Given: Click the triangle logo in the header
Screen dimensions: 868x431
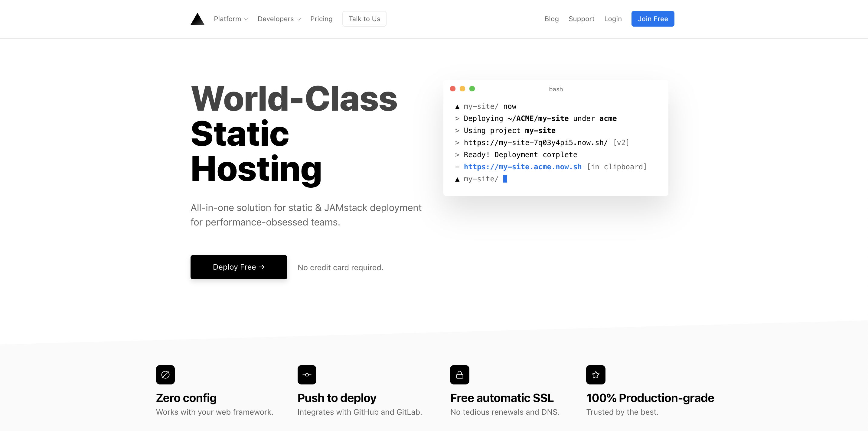Looking at the screenshot, I should [x=197, y=19].
